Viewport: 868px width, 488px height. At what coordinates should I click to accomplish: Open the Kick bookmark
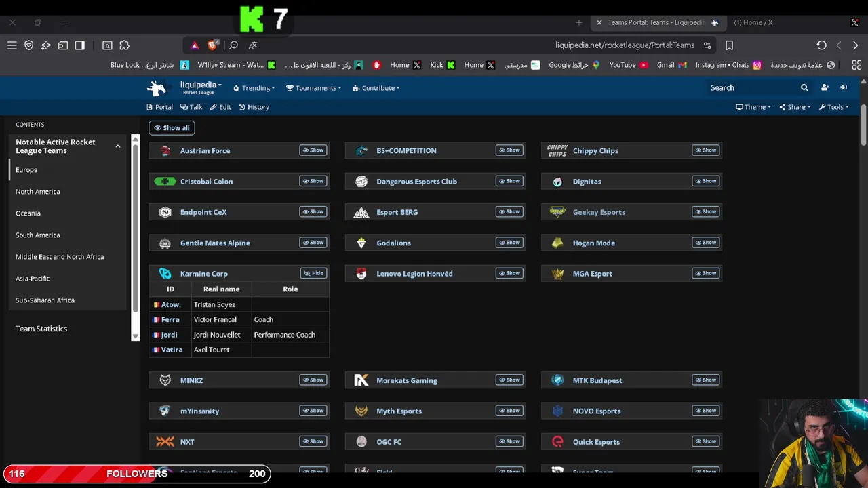(443, 65)
